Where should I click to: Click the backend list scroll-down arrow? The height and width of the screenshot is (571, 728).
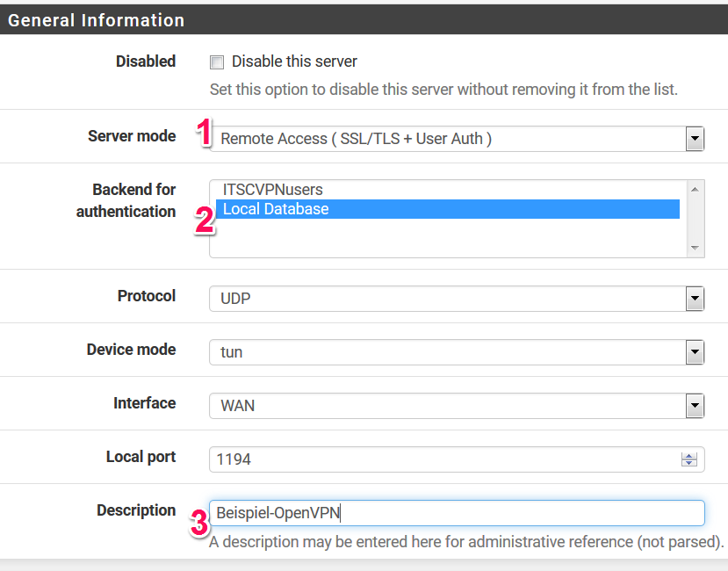click(x=695, y=248)
